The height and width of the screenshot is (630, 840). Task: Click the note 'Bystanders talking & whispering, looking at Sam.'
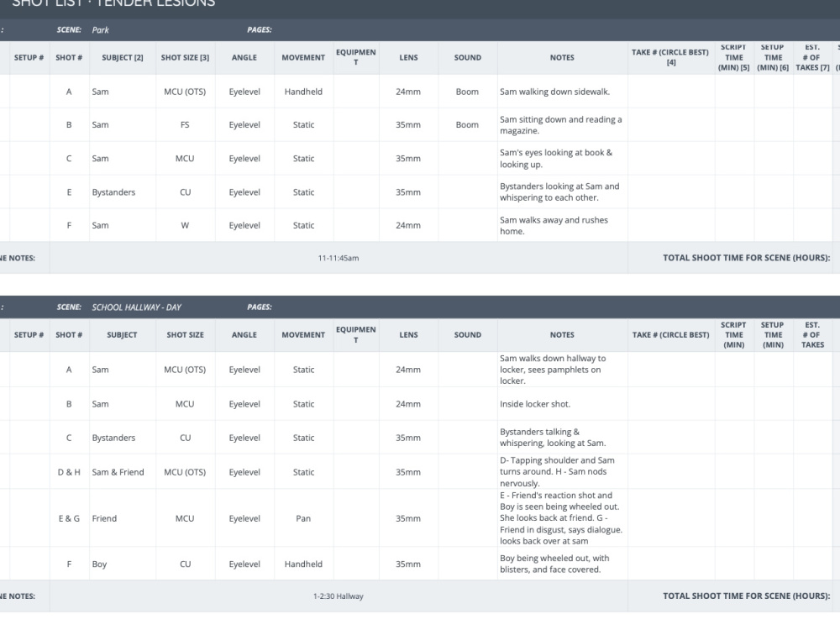click(x=553, y=438)
